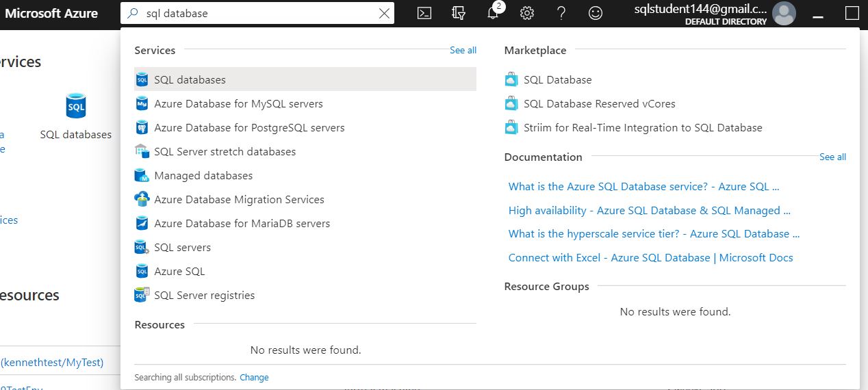Clear the search box text
This screenshot has height=390, width=868.
pyautogui.click(x=384, y=13)
